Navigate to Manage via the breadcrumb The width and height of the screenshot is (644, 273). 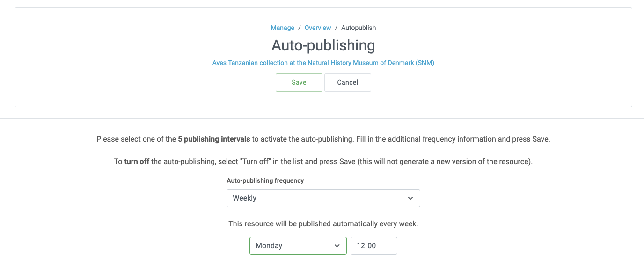coord(282,28)
